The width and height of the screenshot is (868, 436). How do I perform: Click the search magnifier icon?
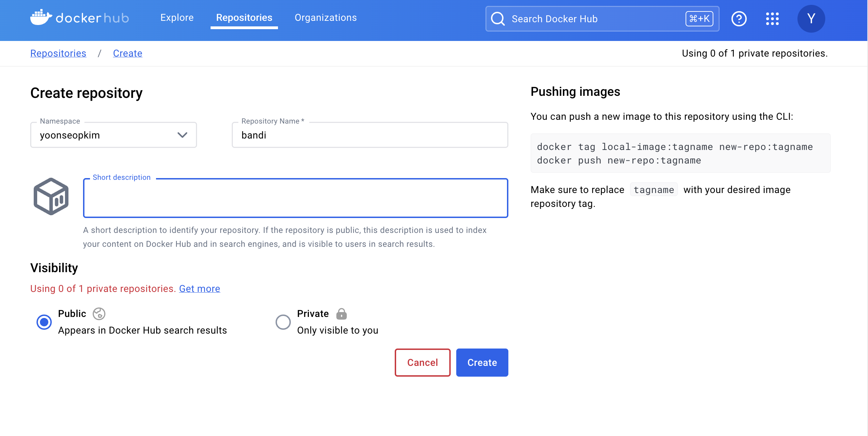pos(498,19)
